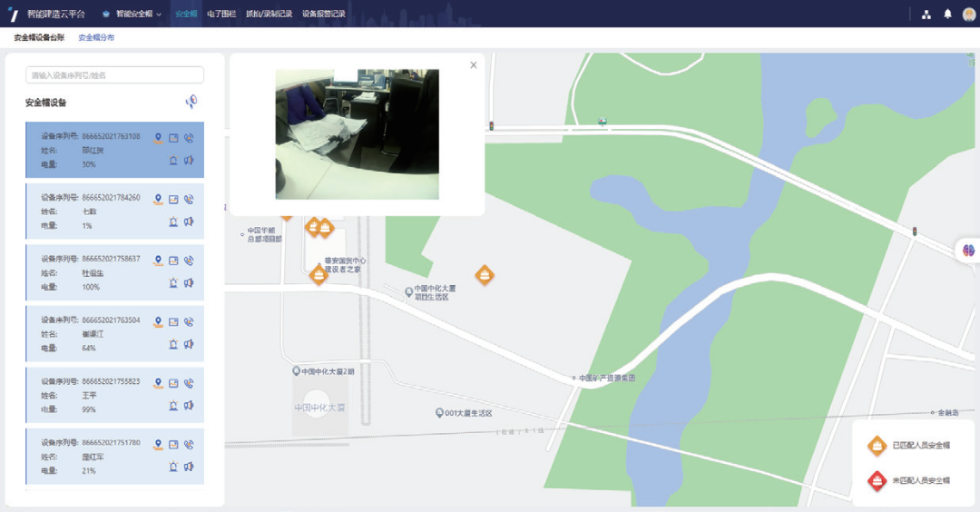980x512 pixels.
Task: Open notifications bell in top bar
Action: pos(947,14)
